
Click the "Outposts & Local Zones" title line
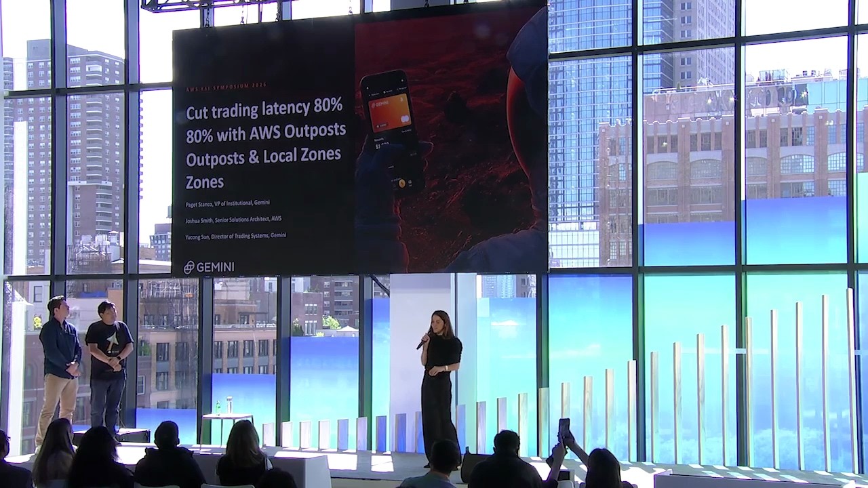coord(264,157)
